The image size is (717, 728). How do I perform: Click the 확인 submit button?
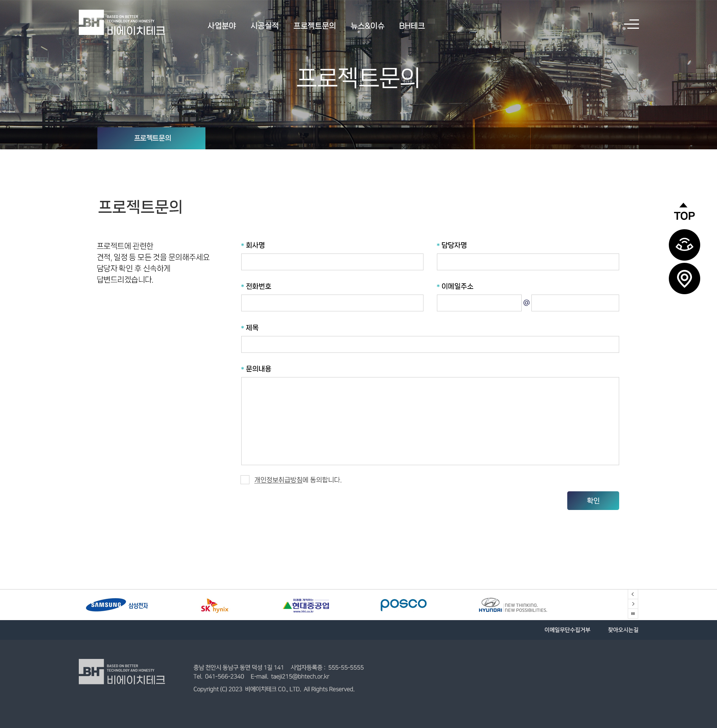tap(593, 501)
